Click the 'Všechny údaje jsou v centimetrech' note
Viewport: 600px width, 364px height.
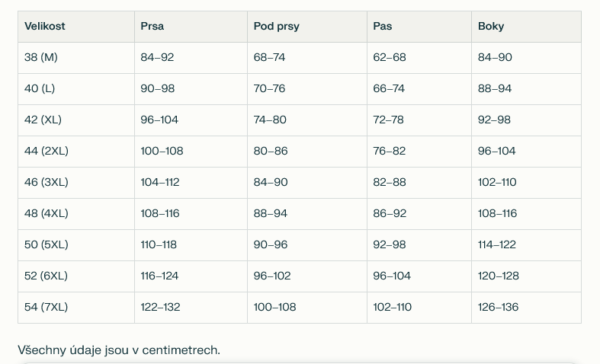(x=119, y=350)
